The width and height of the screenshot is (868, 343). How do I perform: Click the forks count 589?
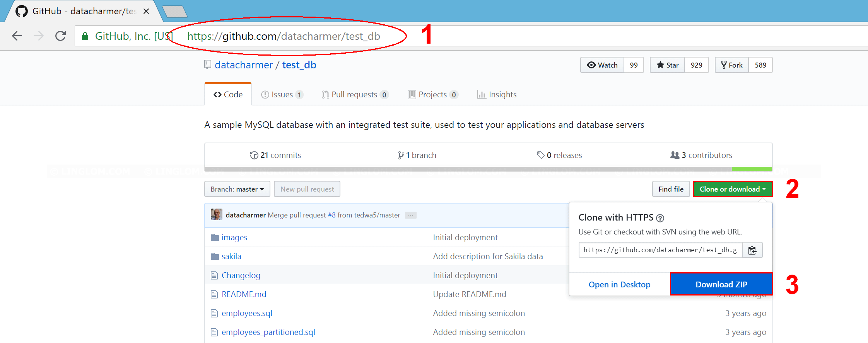760,65
